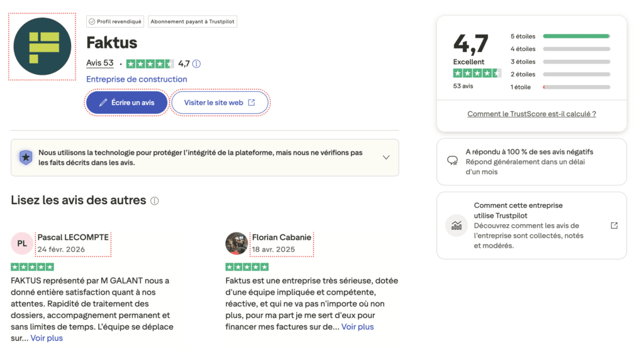Select the '5 étoiles' label

(523, 36)
